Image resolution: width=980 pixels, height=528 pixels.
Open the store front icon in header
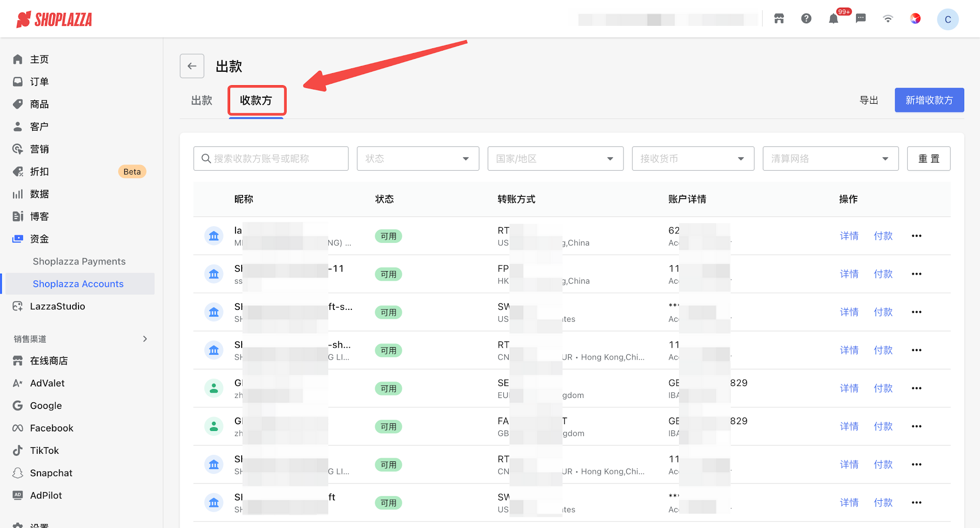click(779, 19)
